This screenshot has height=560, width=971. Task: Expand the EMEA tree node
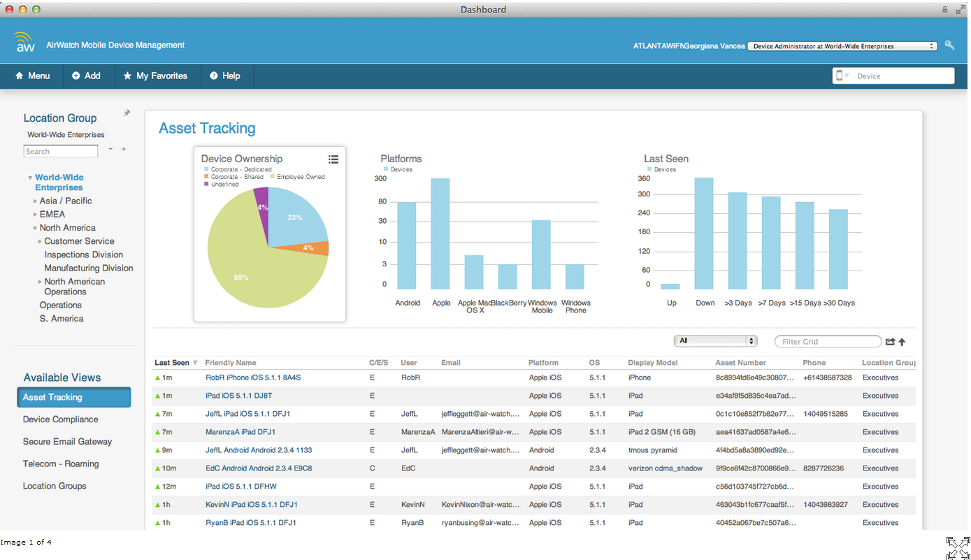pyautogui.click(x=35, y=215)
